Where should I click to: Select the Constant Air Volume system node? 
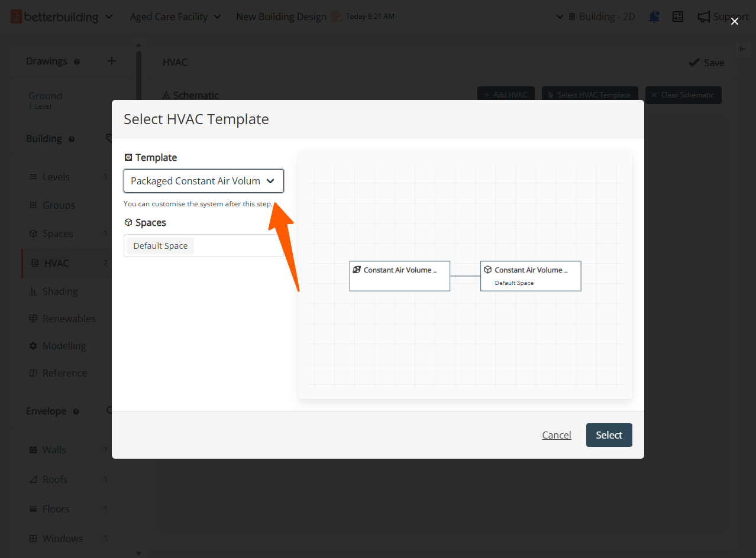(x=400, y=275)
